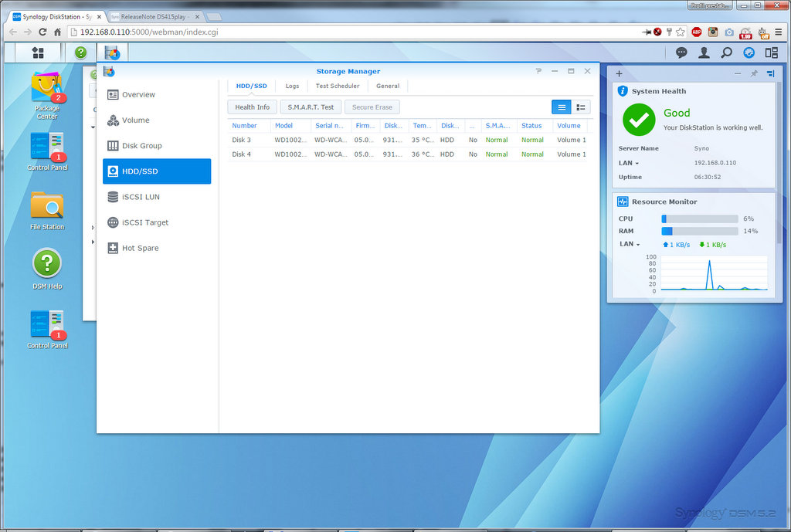This screenshot has height=532, width=791.
Task: Go to Volume in Storage Manager
Action: point(157,120)
